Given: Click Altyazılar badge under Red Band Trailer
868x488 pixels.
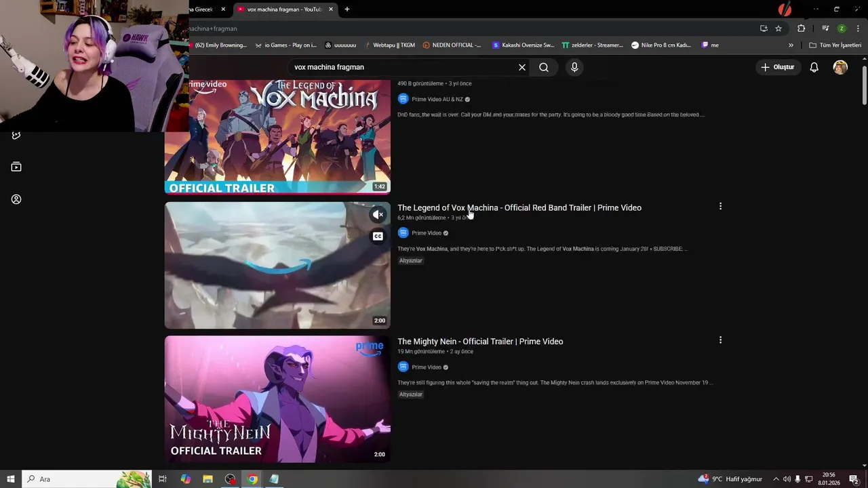Looking at the screenshot, I should click(x=410, y=260).
